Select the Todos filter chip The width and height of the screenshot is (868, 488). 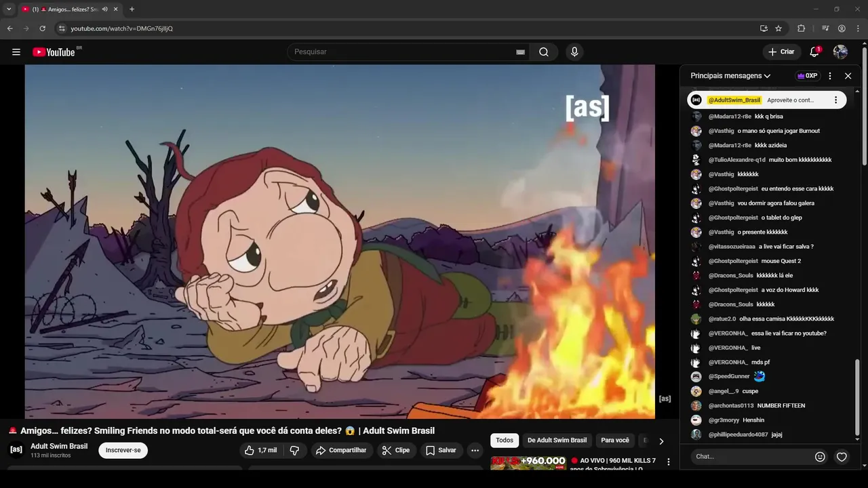(505, 441)
